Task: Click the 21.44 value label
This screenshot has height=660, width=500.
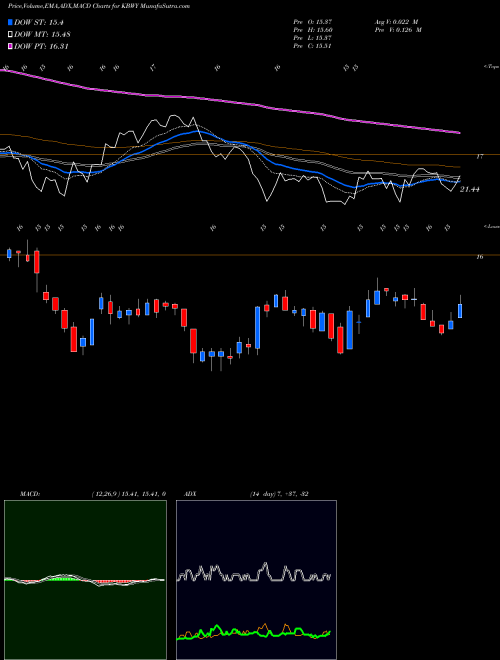Action: [470, 189]
